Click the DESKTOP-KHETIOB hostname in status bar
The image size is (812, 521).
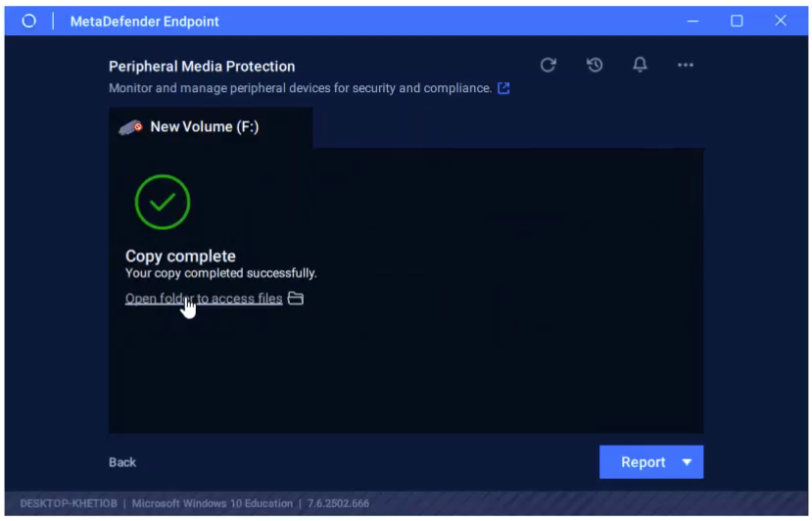[x=69, y=503]
